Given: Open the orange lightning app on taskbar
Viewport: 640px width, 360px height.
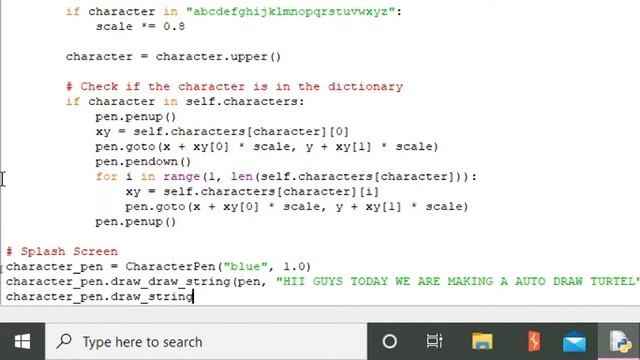Looking at the screenshot, I should (533, 341).
